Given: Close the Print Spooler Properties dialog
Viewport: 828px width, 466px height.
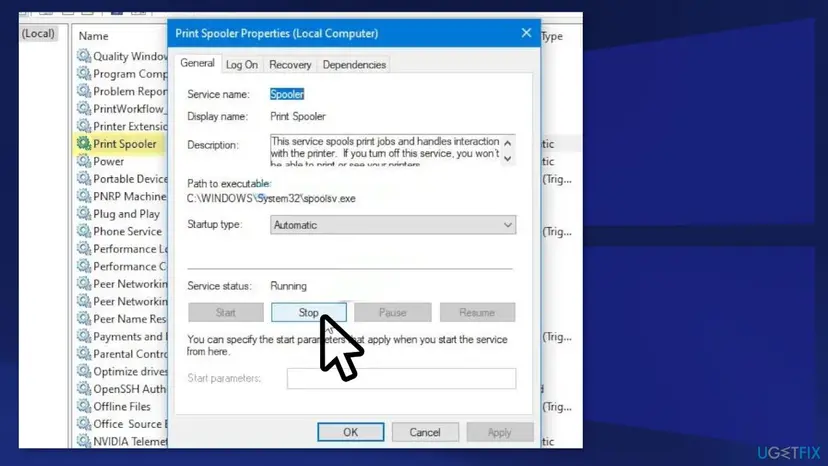Looking at the screenshot, I should pos(526,33).
